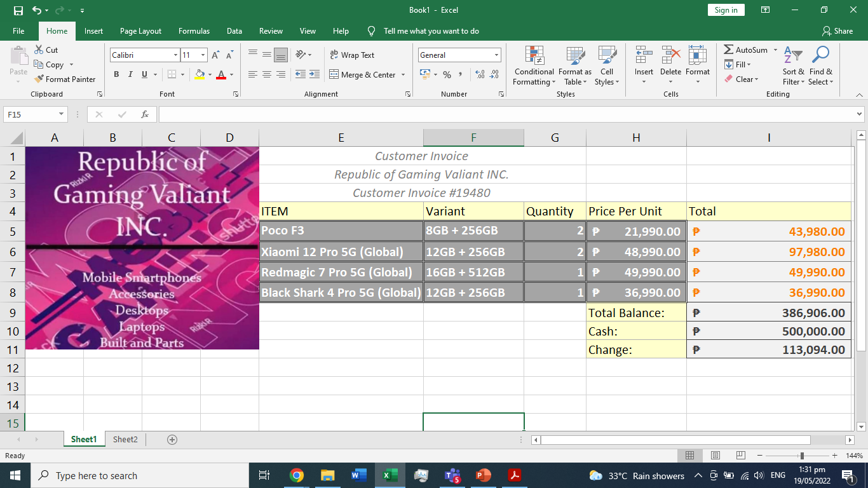Switch to the Sheet2 worksheet tab

[x=125, y=439]
